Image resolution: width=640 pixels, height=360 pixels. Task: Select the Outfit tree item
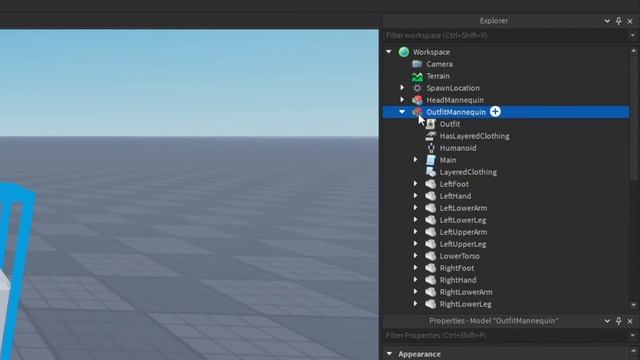click(449, 124)
